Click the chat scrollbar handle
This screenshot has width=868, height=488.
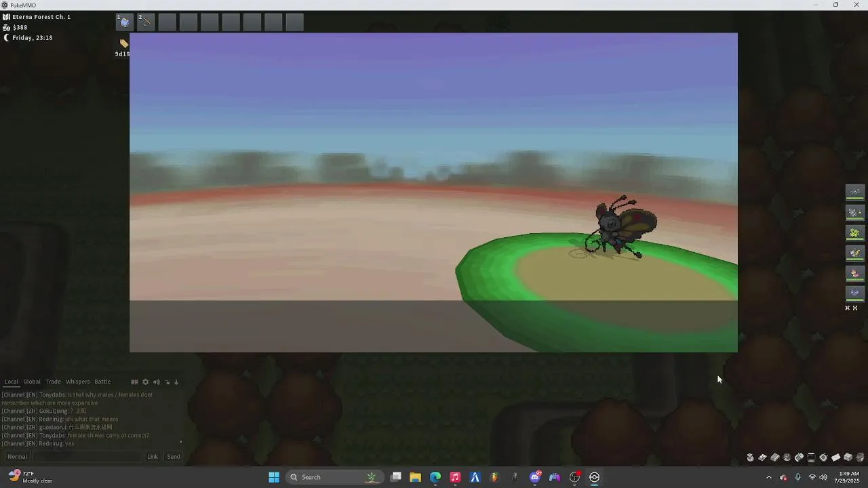click(x=181, y=442)
